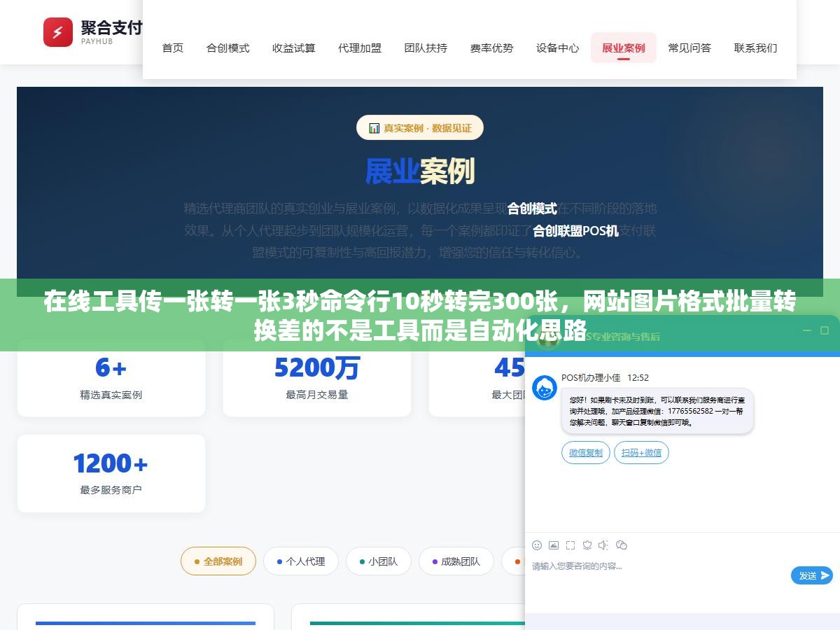Select the 全部案例 filter tab
The height and width of the screenshot is (630, 840).
[x=218, y=561]
